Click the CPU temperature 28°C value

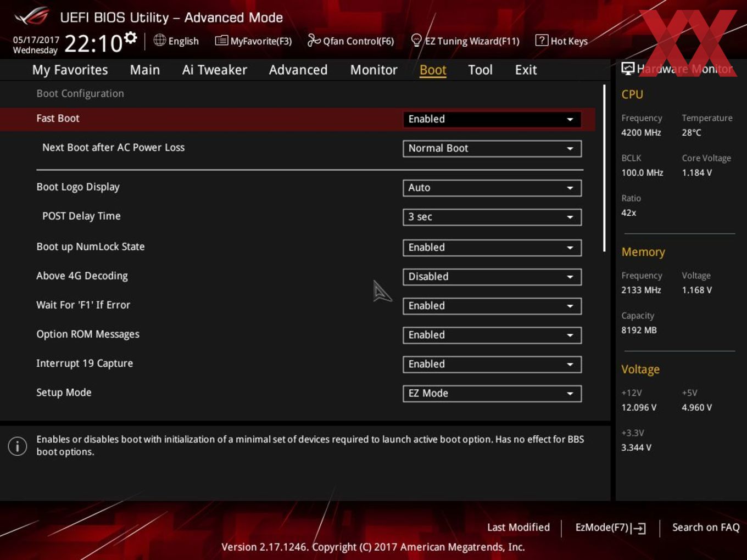point(692,132)
